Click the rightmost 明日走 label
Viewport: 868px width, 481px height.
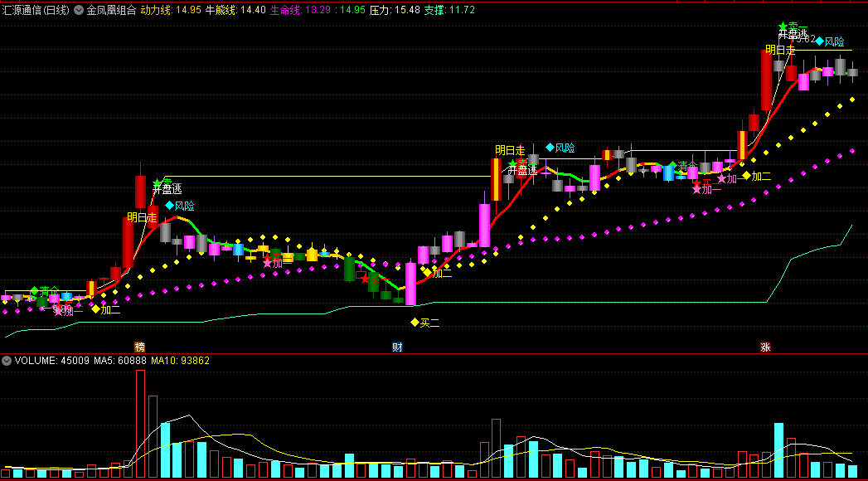(x=780, y=50)
